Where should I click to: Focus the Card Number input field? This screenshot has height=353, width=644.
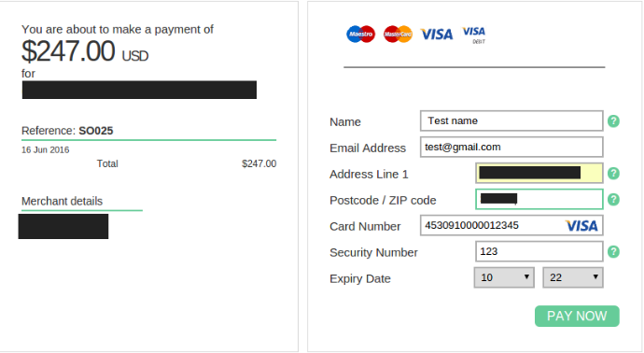click(511, 225)
